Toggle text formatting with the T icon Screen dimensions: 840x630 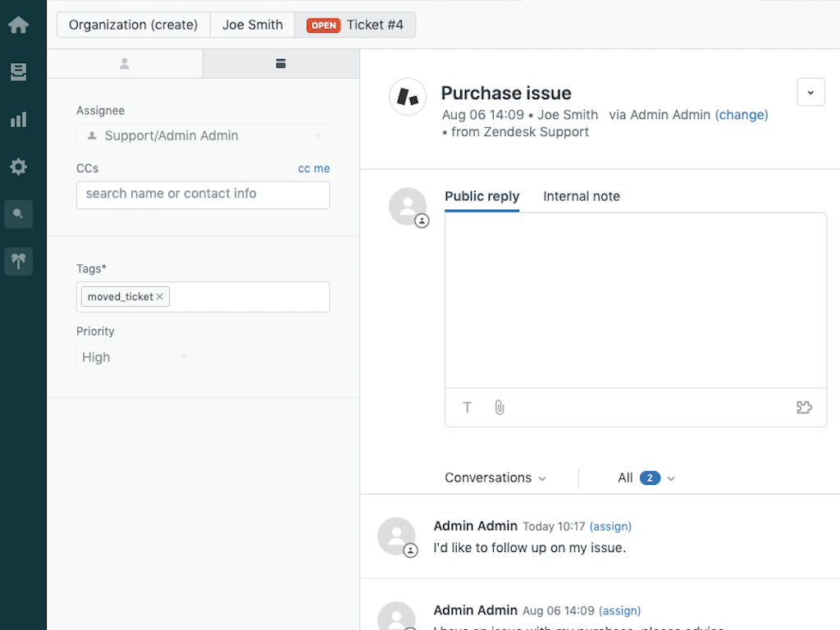coord(467,407)
